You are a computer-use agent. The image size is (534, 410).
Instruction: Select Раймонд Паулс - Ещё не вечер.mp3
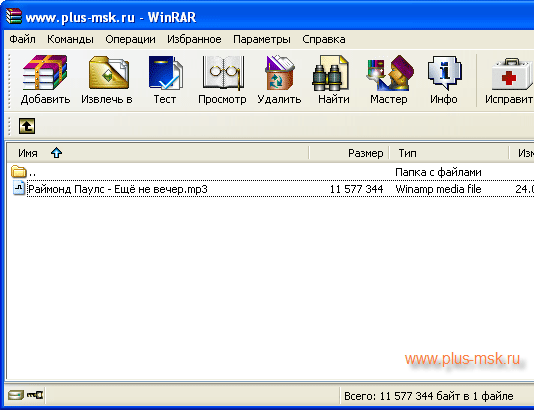coord(117,189)
